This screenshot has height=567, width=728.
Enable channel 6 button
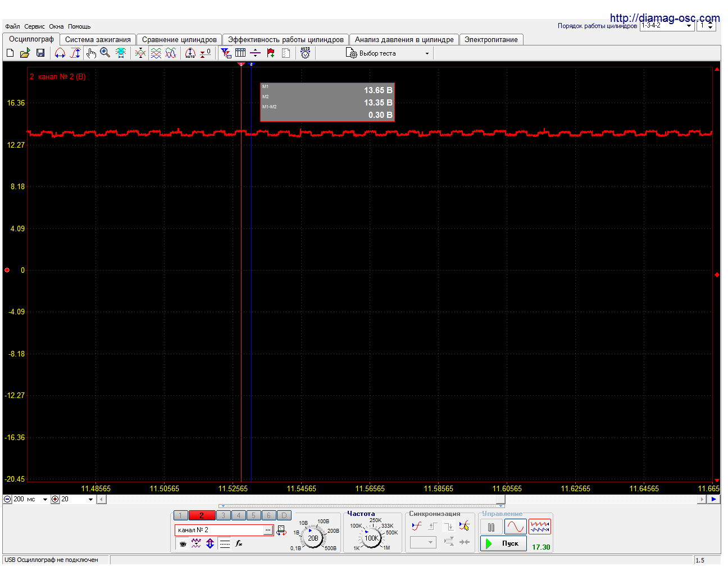tap(269, 515)
